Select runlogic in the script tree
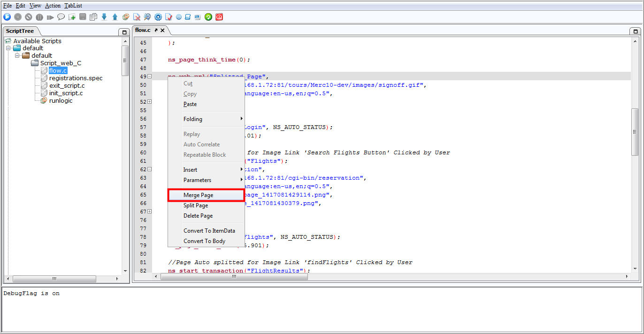The height and width of the screenshot is (334, 644). click(x=61, y=100)
